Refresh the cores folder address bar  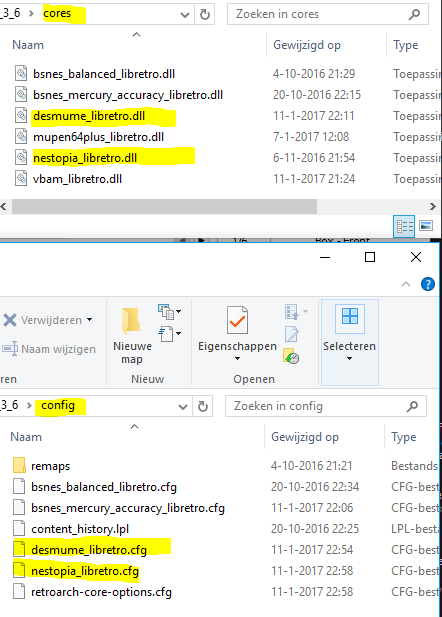pyautogui.click(x=205, y=15)
